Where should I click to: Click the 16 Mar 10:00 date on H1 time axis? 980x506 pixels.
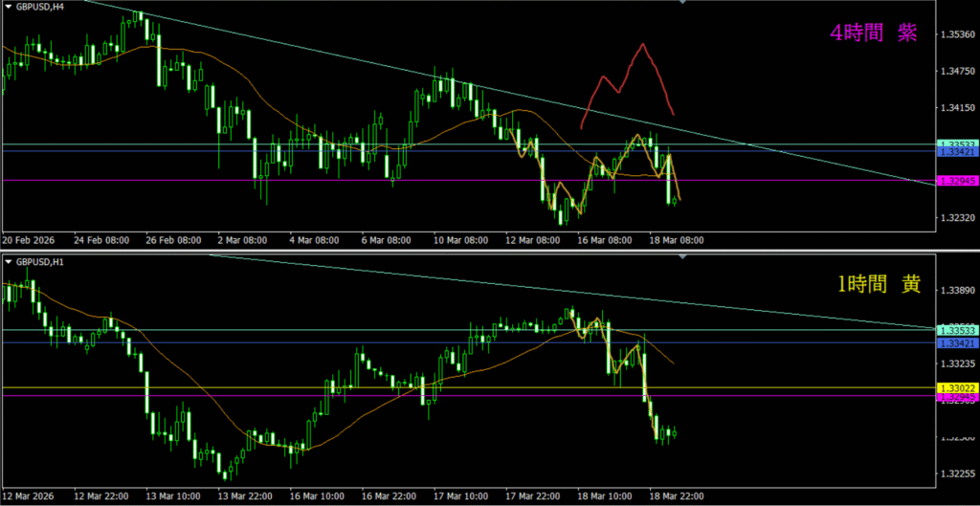click(315, 496)
